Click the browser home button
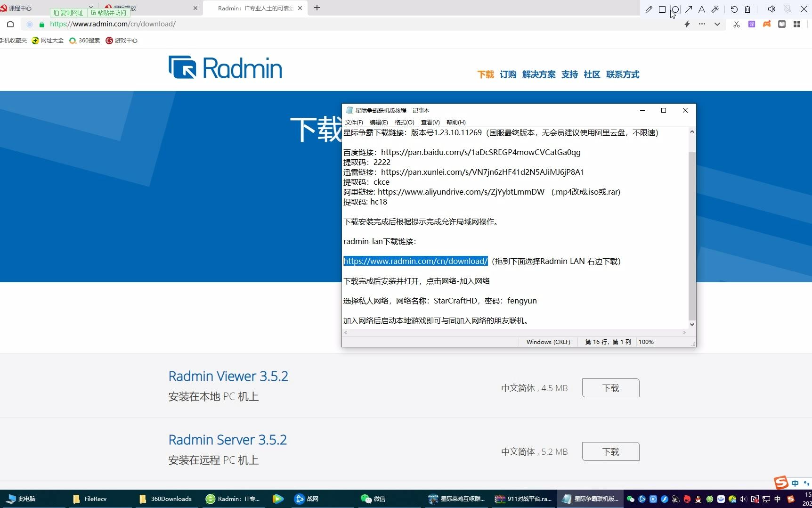Image resolution: width=812 pixels, height=508 pixels. [10, 24]
